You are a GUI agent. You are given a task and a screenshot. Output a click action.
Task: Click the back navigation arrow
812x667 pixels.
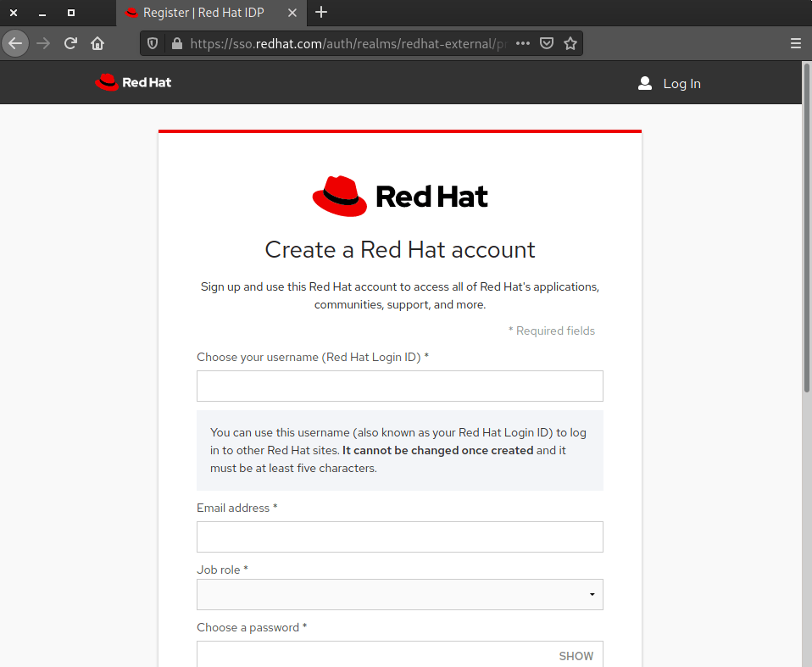tap(15, 43)
